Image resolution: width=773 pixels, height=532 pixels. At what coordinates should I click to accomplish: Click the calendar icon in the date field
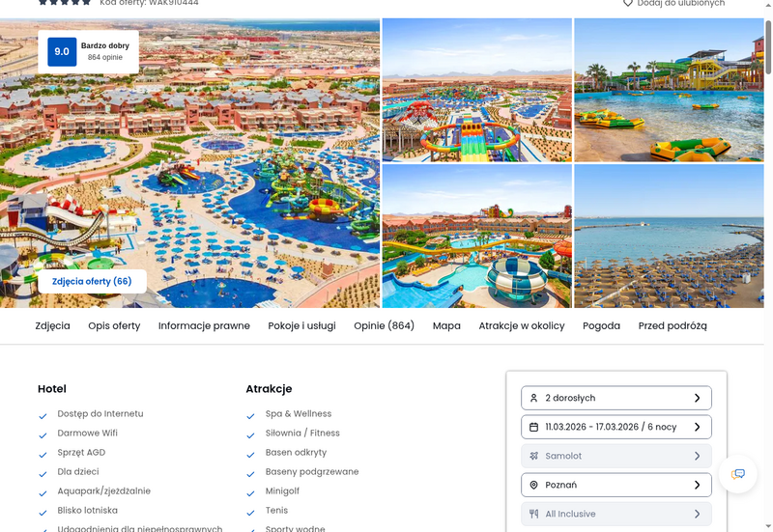[533, 427]
